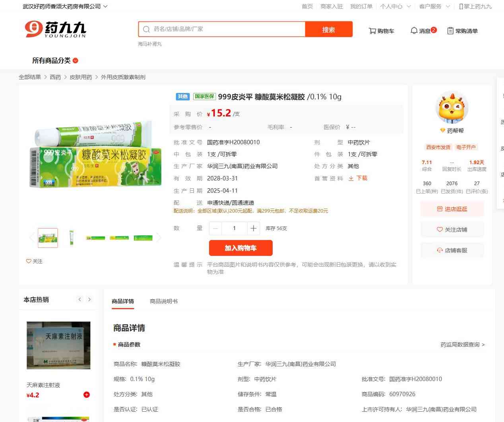This screenshot has width=504, height=422.
Task: Add 天麻素注射液 with red plus icon
Action: (87, 395)
